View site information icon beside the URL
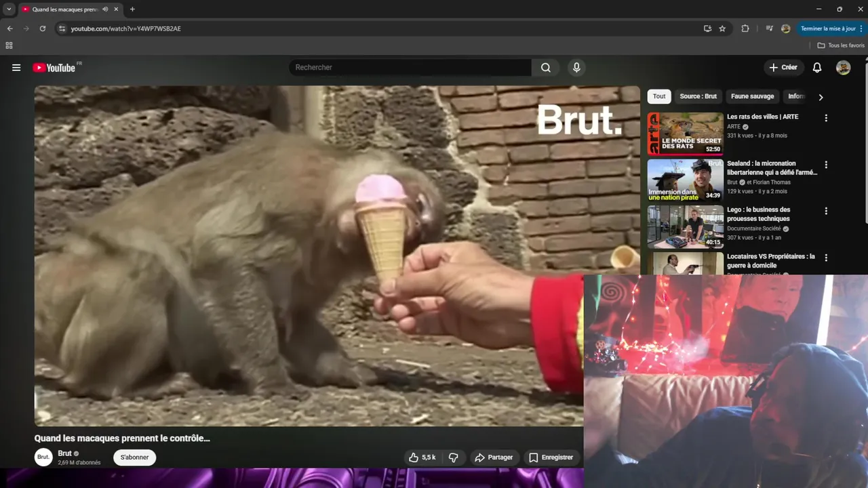 tap(62, 28)
